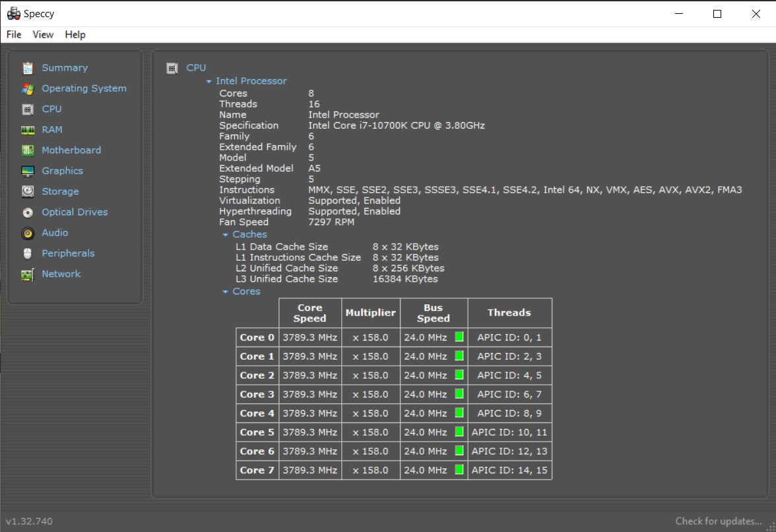Maximize the Speccy window
This screenshot has width=776, height=532.
tap(717, 14)
